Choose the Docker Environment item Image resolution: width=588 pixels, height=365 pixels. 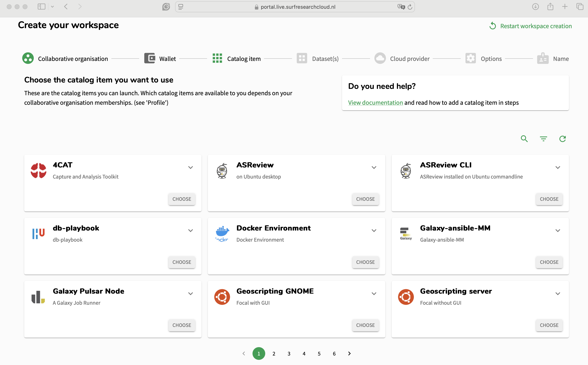[x=365, y=262]
